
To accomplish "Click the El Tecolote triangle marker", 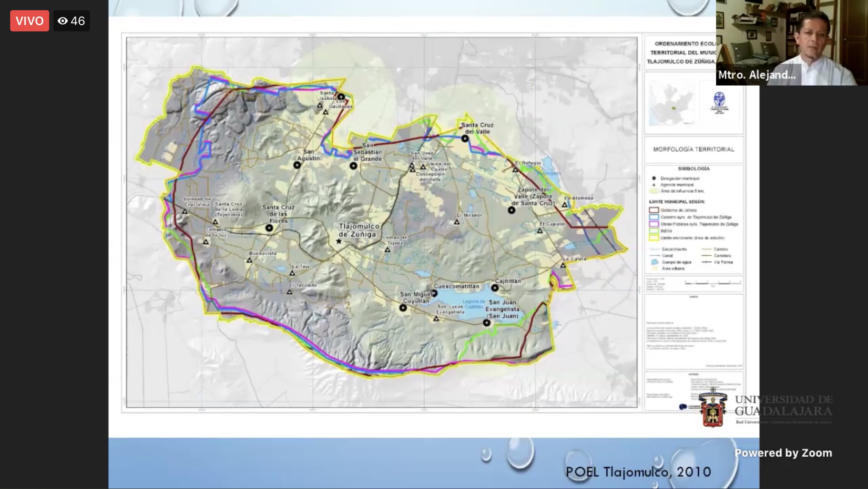I will (x=289, y=292).
